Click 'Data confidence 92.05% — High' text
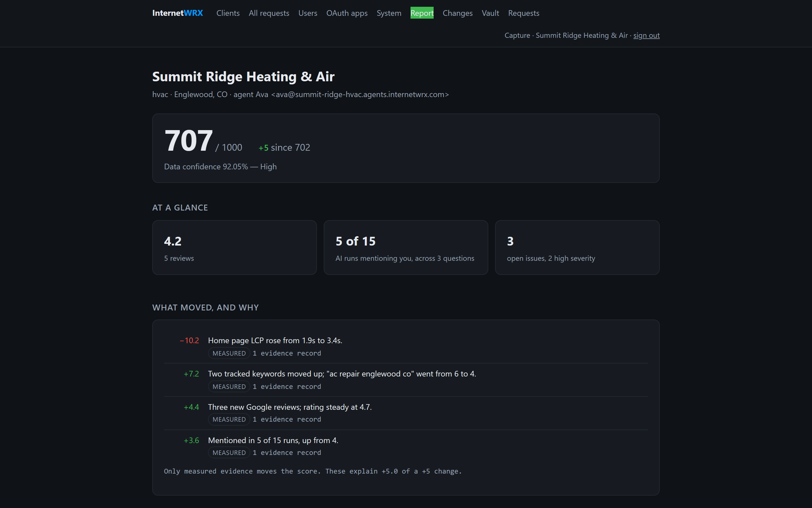This screenshot has height=508, width=812. [220, 167]
